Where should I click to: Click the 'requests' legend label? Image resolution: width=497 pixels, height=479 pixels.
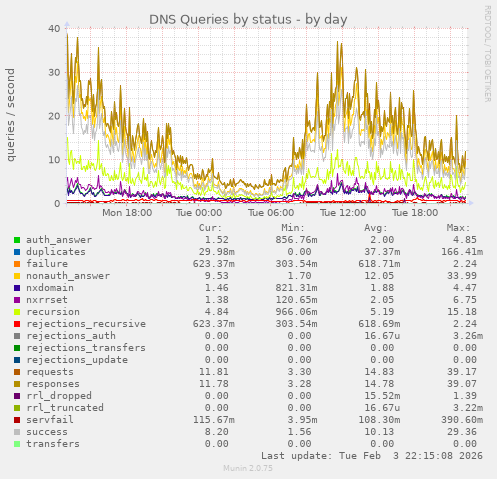click(x=50, y=372)
